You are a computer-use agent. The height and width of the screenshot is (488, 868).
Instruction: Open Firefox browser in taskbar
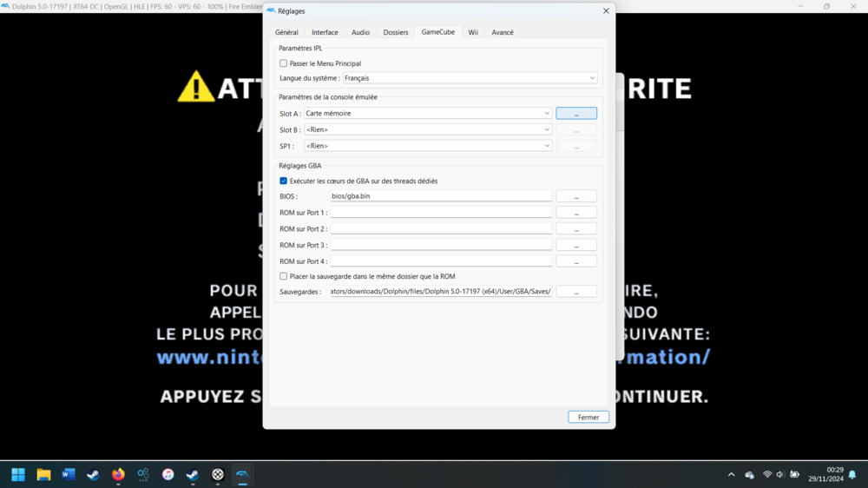[x=118, y=474]
